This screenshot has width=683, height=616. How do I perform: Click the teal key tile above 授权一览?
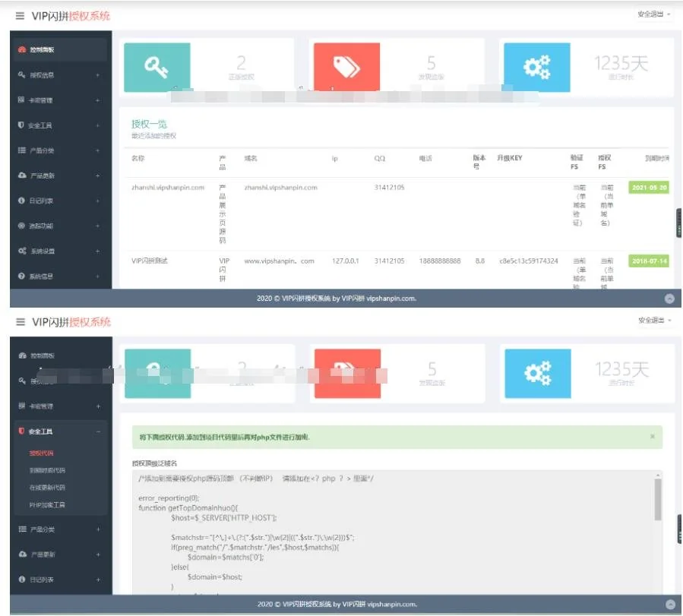pyautogui.click(x=157, y=68)
